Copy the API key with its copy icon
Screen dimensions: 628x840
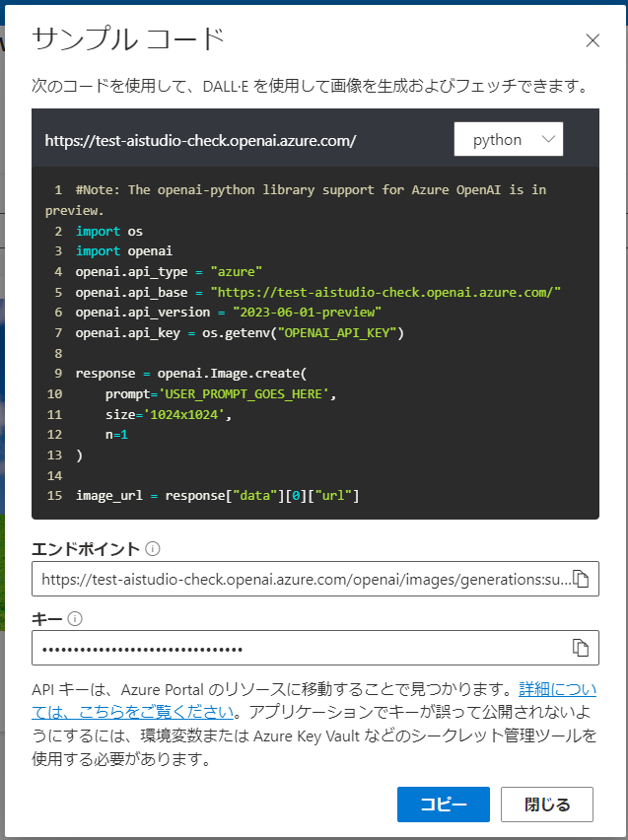pos(581,648)
